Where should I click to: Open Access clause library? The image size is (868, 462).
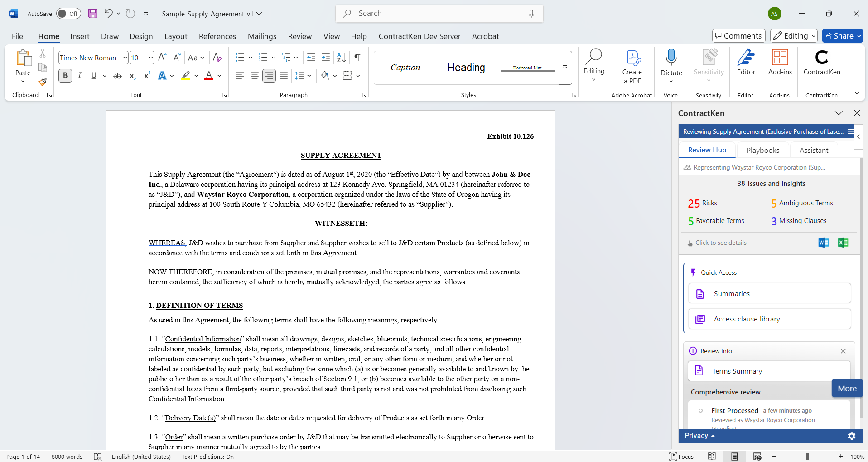pyautogui.click(x=769, y=319)
